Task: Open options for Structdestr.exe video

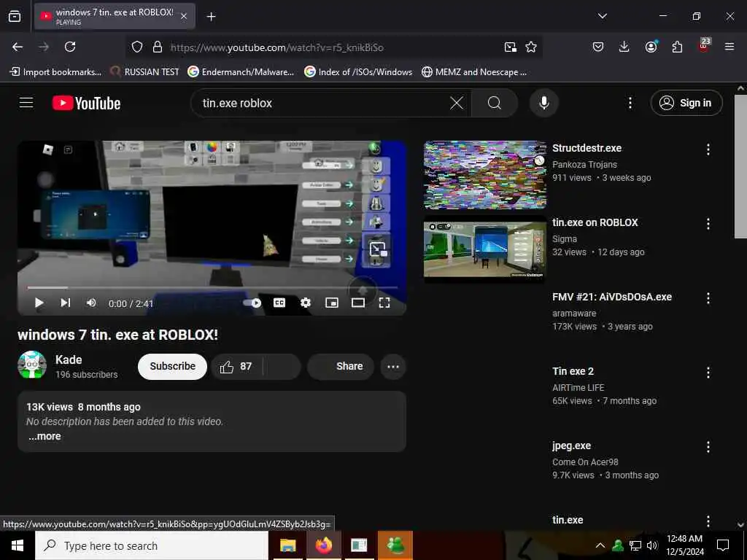Action: tap(708, 149)
